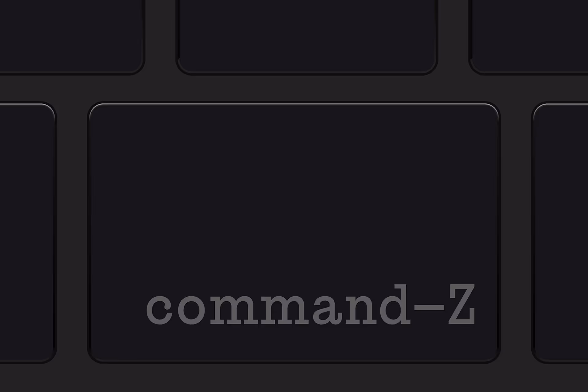Click the highlighted top edge of command-Z key
The width and height of the screenshot is (588, 392).
294,104
